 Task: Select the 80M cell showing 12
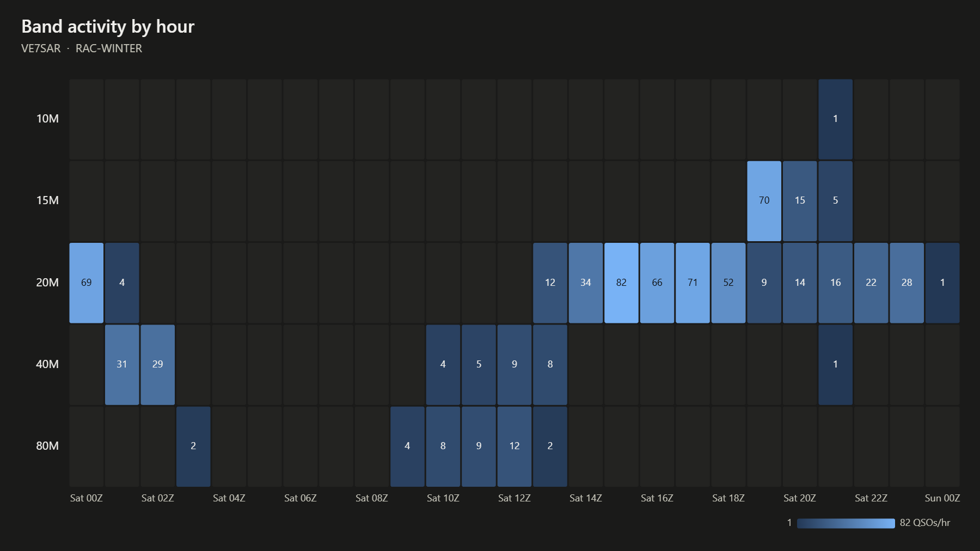coord(514,446)
